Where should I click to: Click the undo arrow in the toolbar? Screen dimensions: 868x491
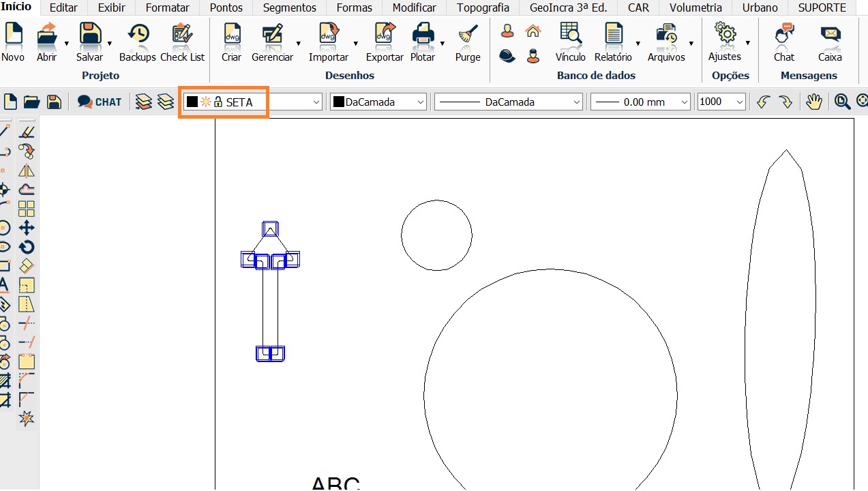(764, 102)
